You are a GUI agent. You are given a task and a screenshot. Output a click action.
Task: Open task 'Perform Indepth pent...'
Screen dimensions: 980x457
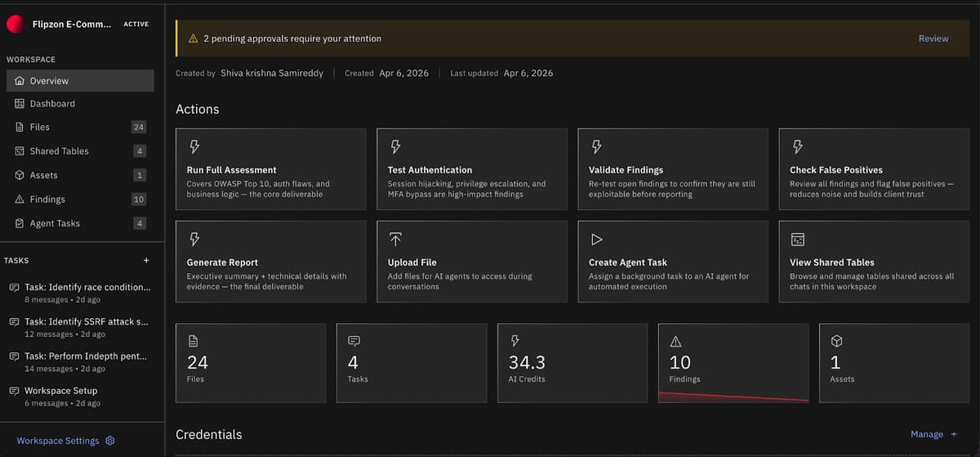[80, 361]
